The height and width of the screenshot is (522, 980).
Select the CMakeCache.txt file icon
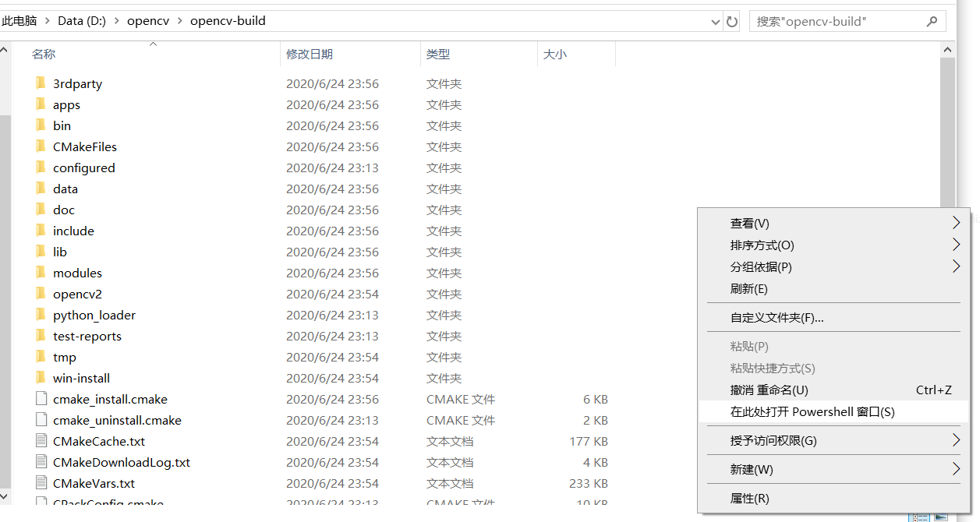point(41,441)
